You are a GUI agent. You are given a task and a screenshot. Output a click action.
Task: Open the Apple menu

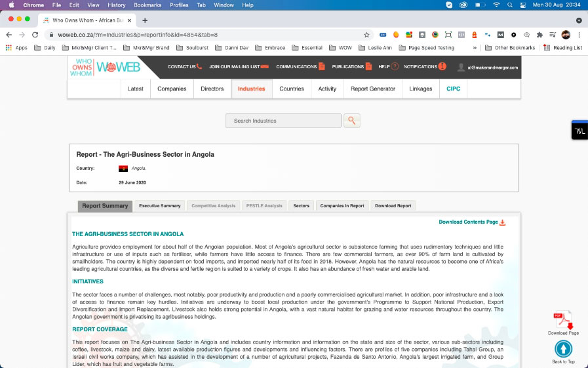[12, 5]
